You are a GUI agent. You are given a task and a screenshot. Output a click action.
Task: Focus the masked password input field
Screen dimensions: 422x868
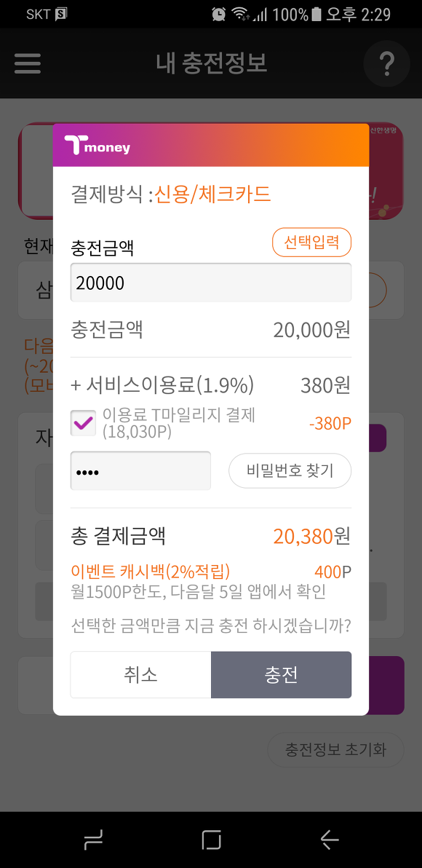pyautogui.click(x=140, y=471)
